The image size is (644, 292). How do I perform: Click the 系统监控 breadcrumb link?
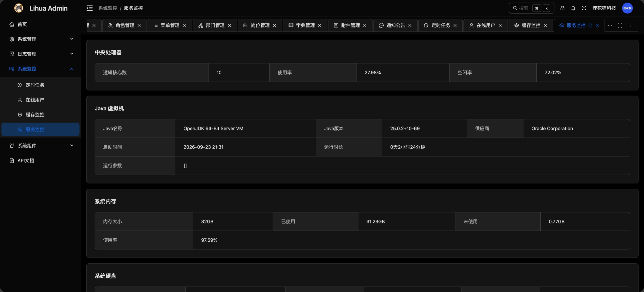click(108, 8)
